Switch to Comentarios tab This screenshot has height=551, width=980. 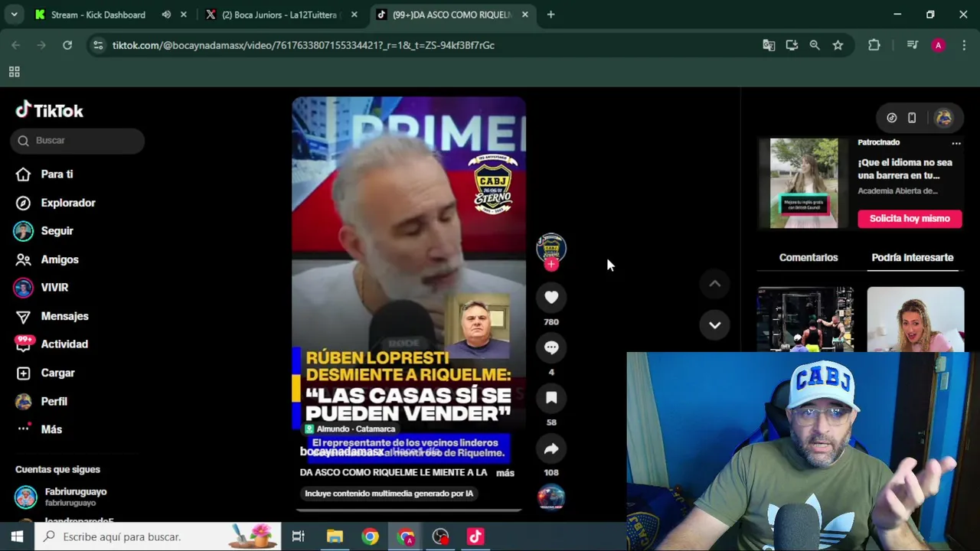(x=808, y=258)
